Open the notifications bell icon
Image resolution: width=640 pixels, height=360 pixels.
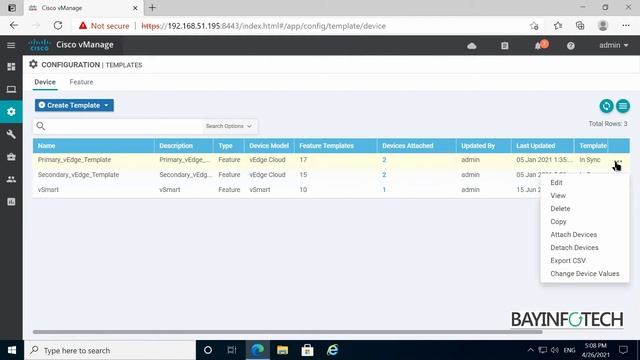coord(538,46)
